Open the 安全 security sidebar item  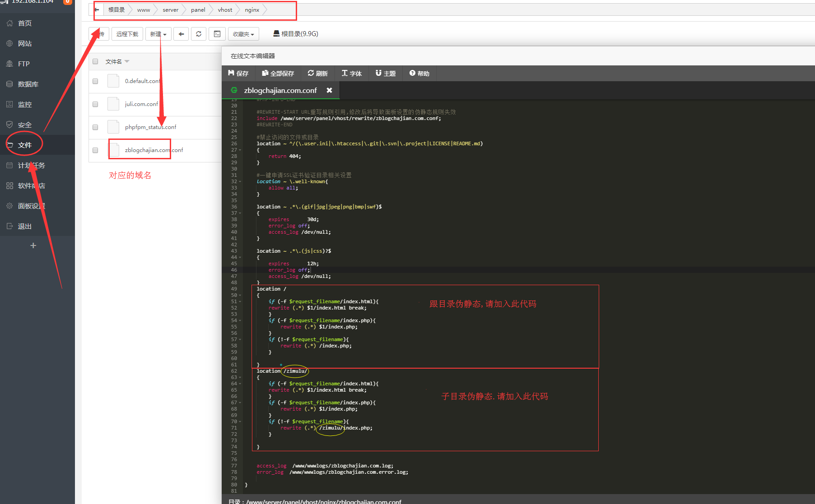coord(37,125)
